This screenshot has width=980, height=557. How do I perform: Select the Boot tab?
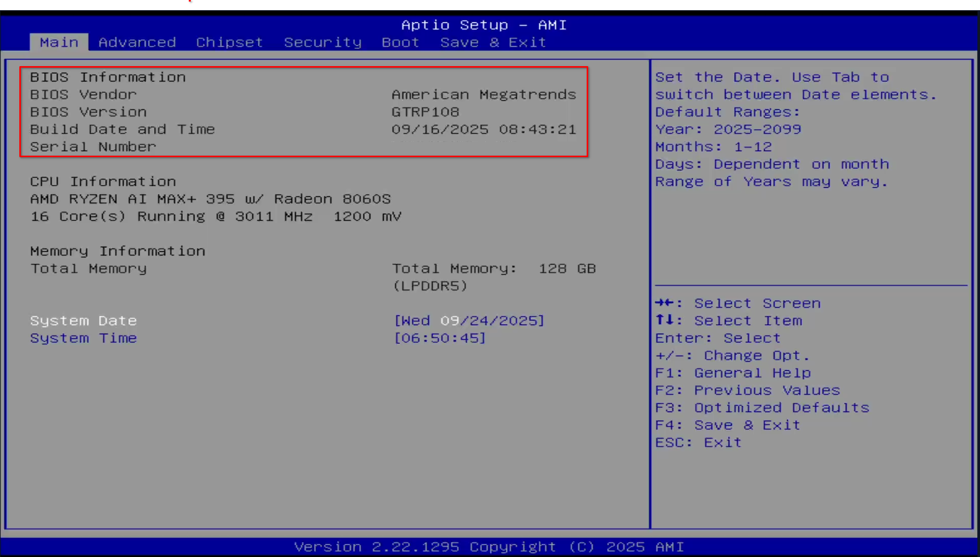point(400,42)
